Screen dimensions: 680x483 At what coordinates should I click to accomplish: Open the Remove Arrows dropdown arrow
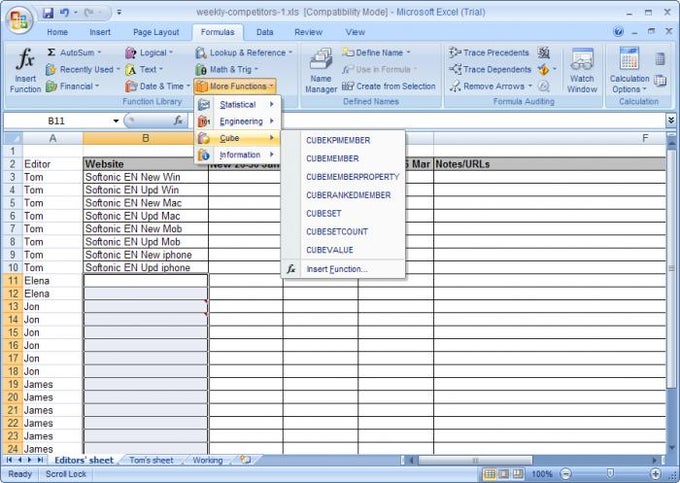point(530,86)
